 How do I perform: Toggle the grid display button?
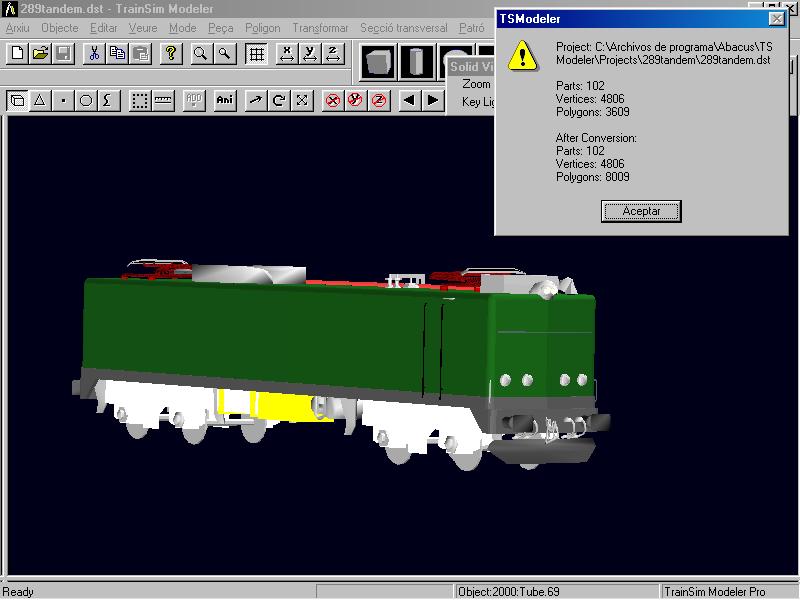click(257, 54)
